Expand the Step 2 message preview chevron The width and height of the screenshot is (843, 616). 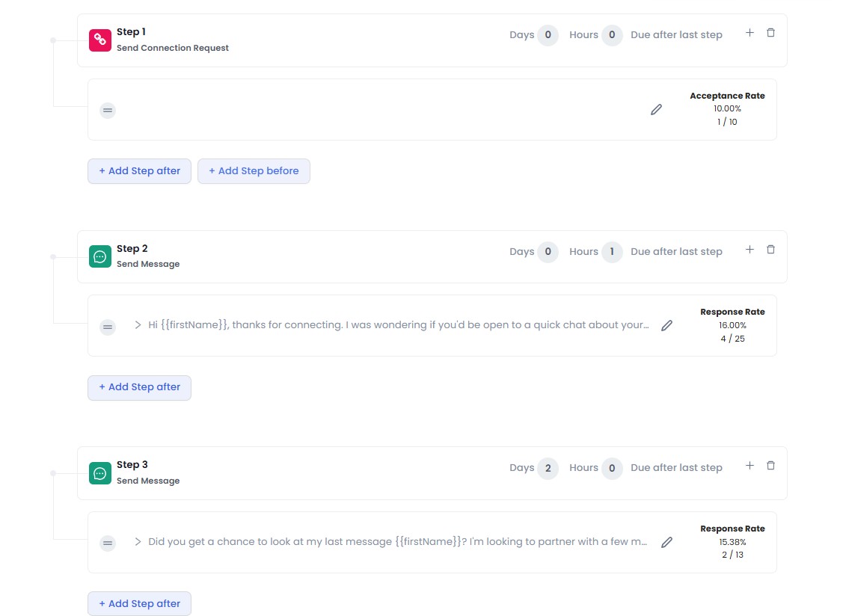[x=138, y=324]
